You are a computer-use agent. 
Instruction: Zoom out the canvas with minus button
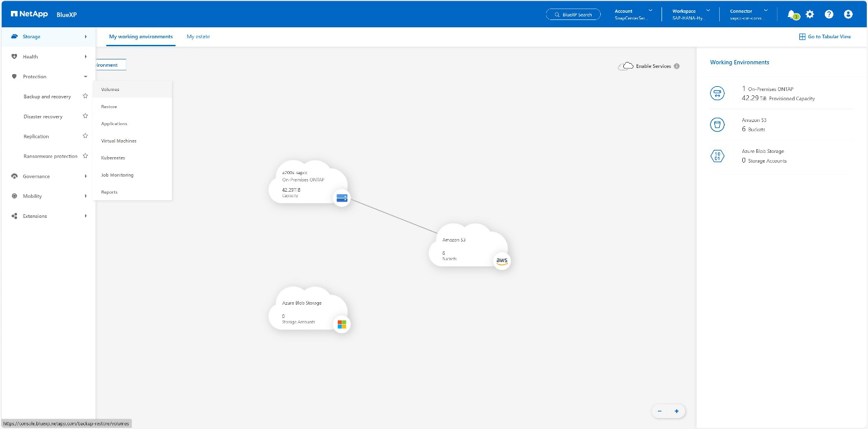pyautogui.click(x=660, y=411)
